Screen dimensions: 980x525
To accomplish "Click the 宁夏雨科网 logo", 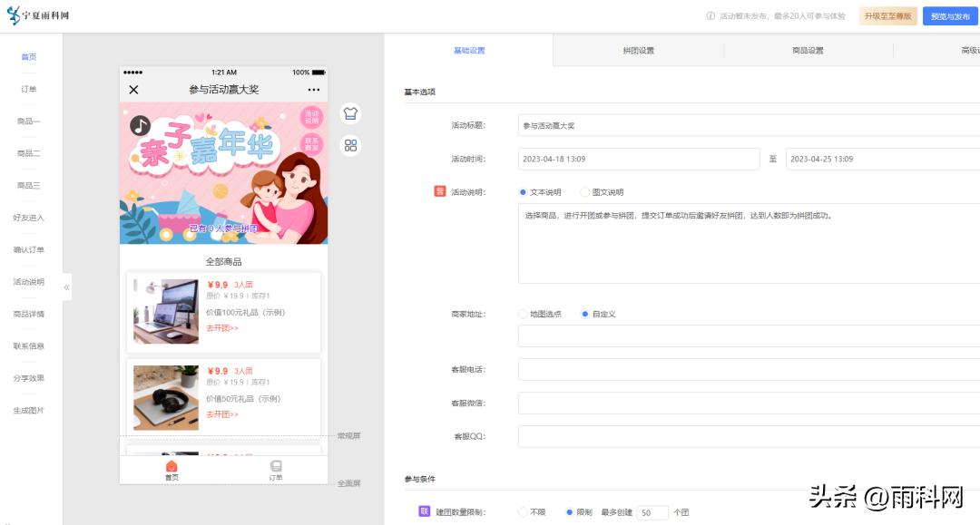I will [41, 15].
